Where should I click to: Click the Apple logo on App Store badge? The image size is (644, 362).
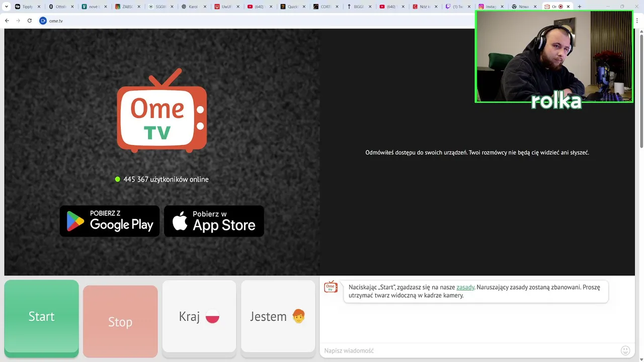[180, 221]
